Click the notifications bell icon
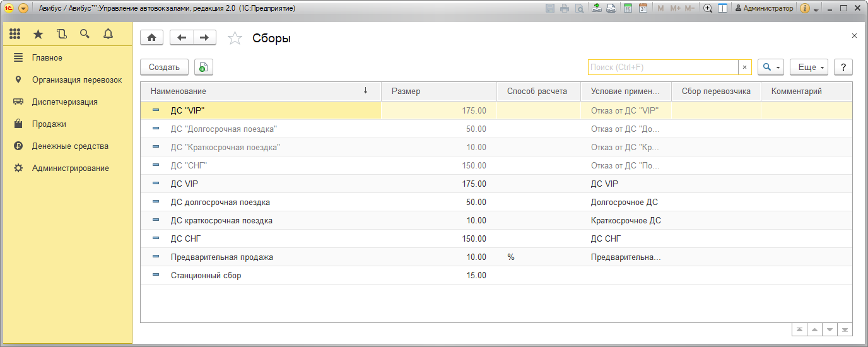This screenshot has width=868, height=347. tap(108, 34)
